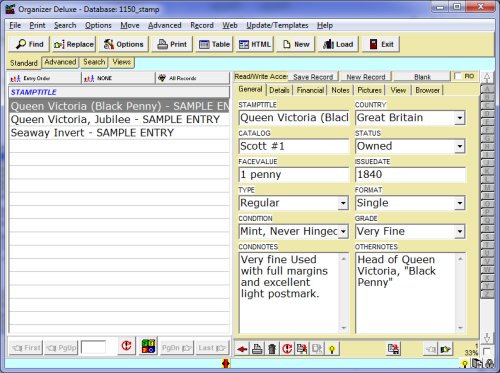500x373 pixels.
Task: Toggle the checkbox below the 33% indicator
Action: (486, 351)
